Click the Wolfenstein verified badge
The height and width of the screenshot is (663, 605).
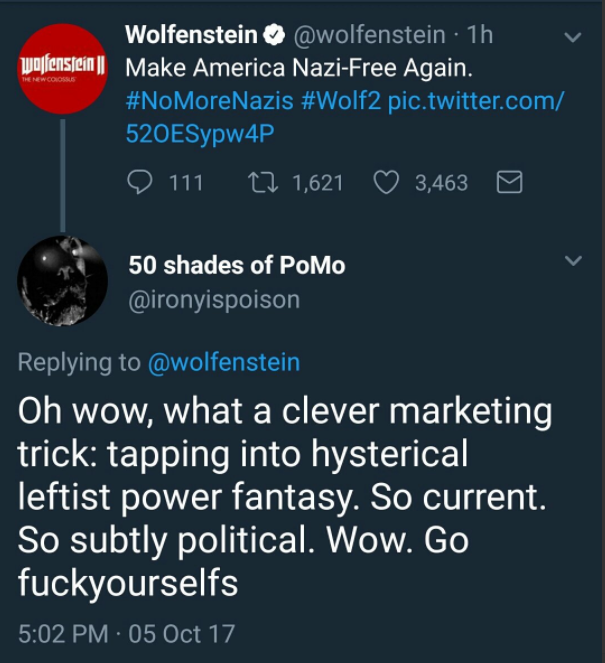[275, 36]
